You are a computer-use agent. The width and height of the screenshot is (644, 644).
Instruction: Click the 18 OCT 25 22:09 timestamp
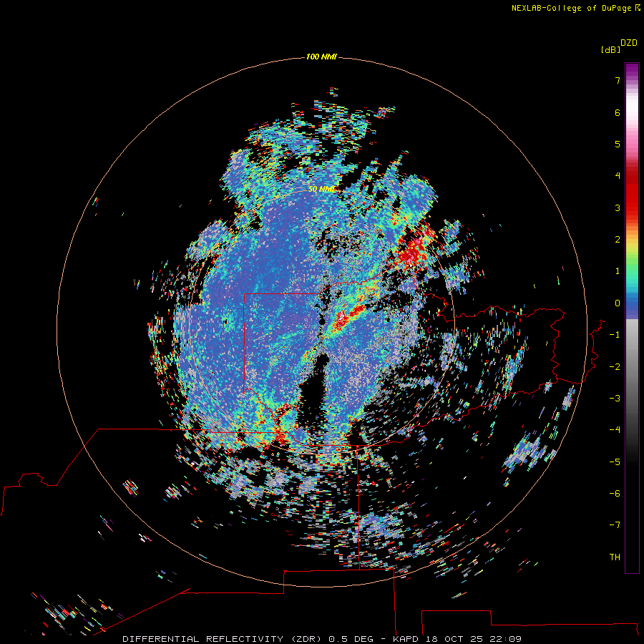(474, 639)
